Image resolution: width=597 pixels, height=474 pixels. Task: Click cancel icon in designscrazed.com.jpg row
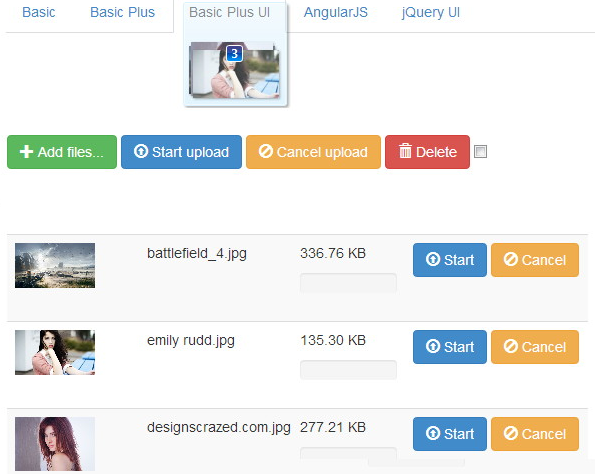(511, 433)
